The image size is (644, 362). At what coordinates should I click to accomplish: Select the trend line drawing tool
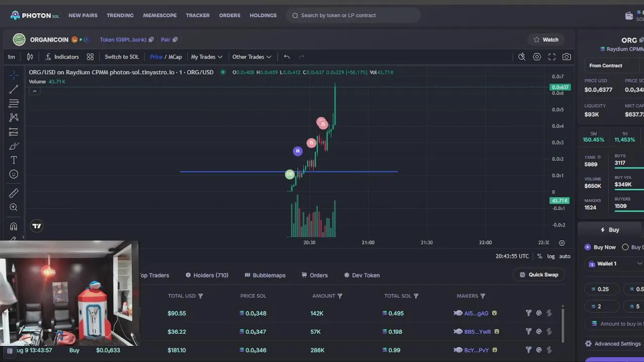click(x=14, y=89)
